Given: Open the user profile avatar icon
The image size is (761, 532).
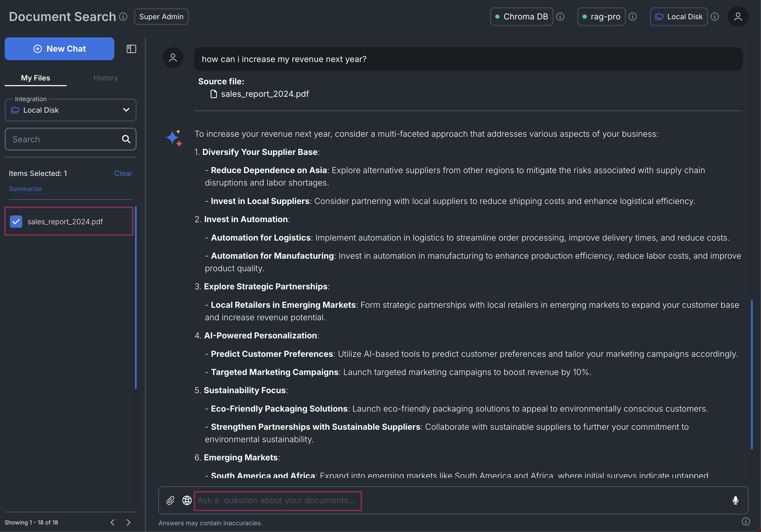Looking at the screenshot, I should [x=738, y=17].
